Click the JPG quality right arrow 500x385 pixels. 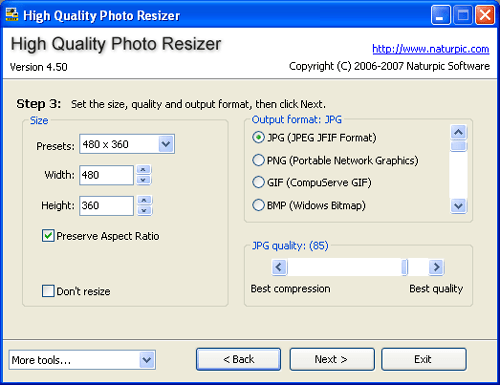pos(436,267)
